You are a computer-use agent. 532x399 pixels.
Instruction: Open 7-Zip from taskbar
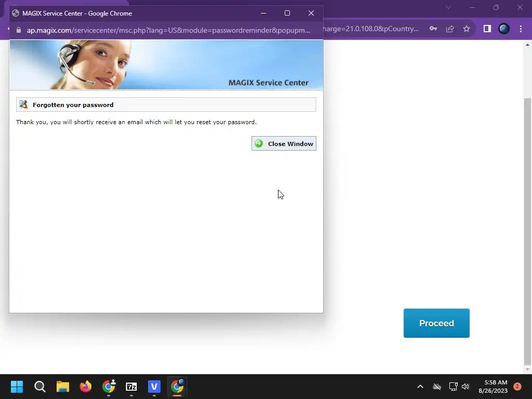tap(131, 387)
